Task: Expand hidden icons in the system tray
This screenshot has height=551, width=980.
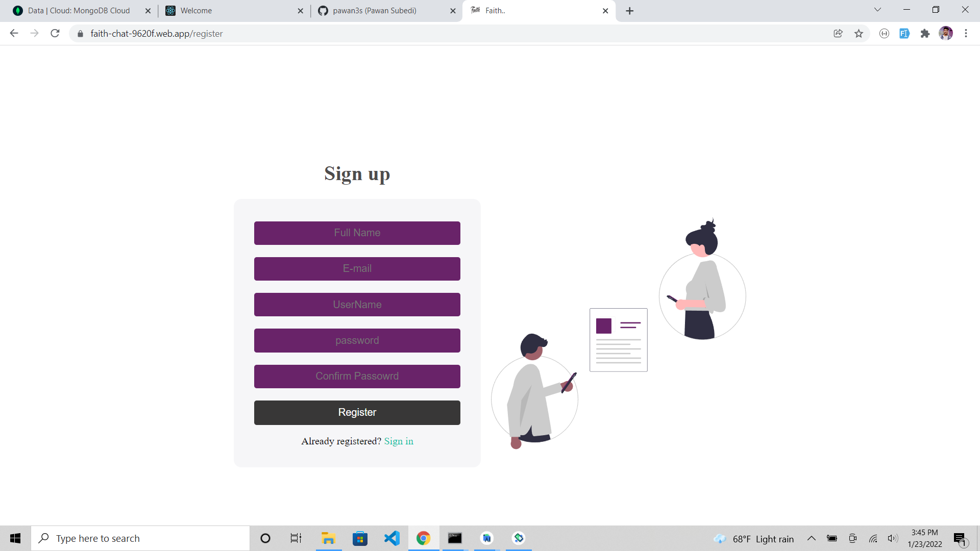Action: point(812,538)
